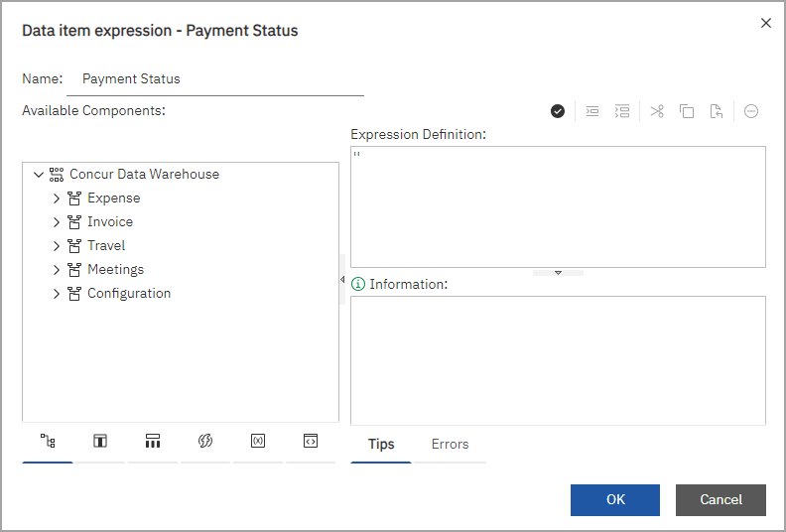Click the Cut scissors icon
786x532 pixels.
[657, 111]
